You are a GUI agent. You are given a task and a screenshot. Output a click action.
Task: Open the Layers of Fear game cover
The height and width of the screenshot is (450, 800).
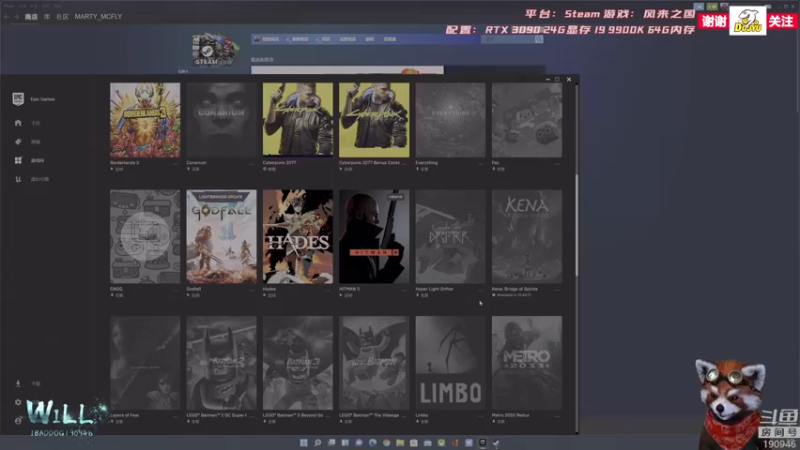pyautogui.click(x=145, y=363)
